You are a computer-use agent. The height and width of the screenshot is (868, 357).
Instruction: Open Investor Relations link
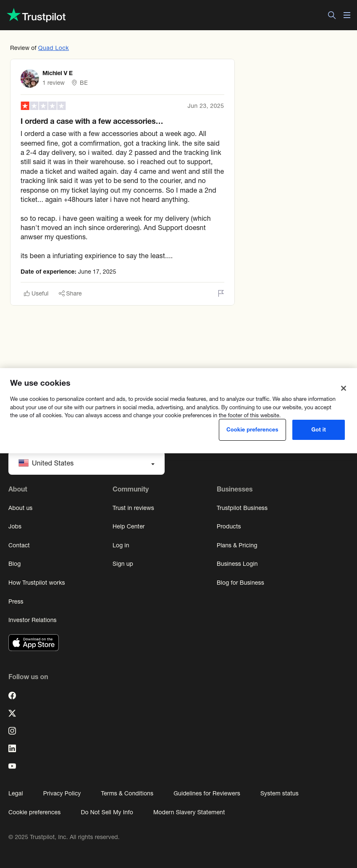coord(32,620)
